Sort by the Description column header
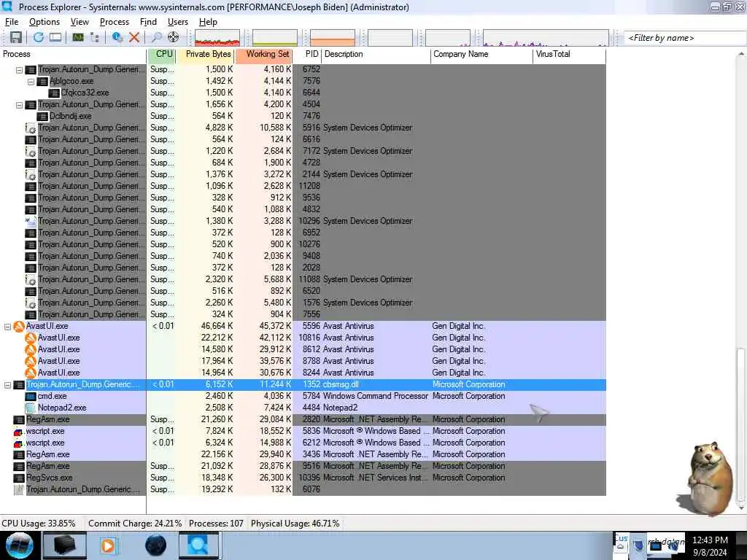The height and width of the screenshot is (560, 747). (376, 54)
